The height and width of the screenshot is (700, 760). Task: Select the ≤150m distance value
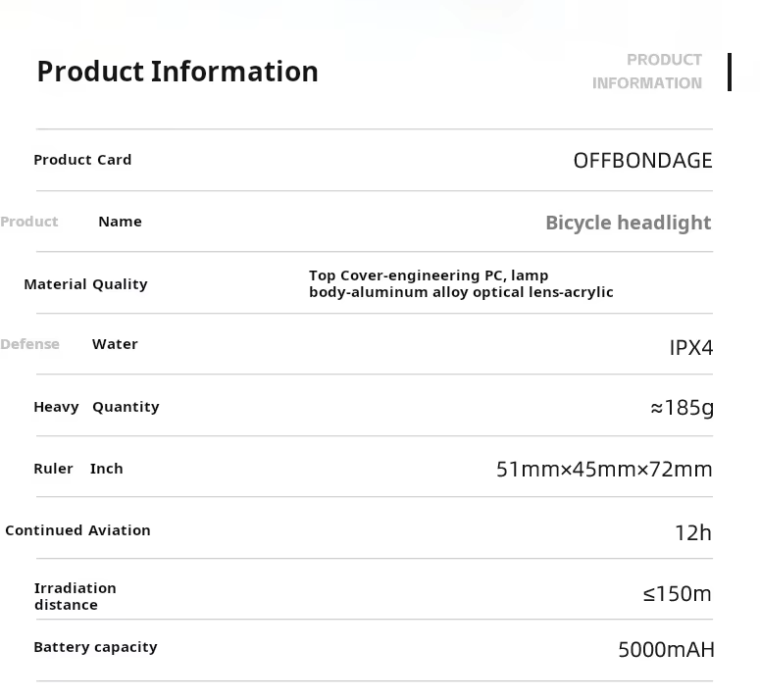click(677, 594)
